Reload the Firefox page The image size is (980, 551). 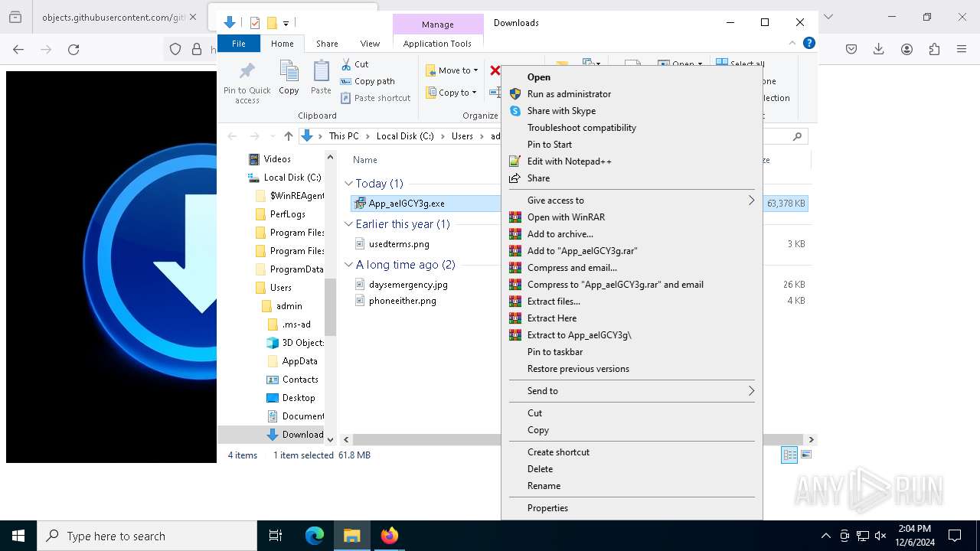(73, 49)
